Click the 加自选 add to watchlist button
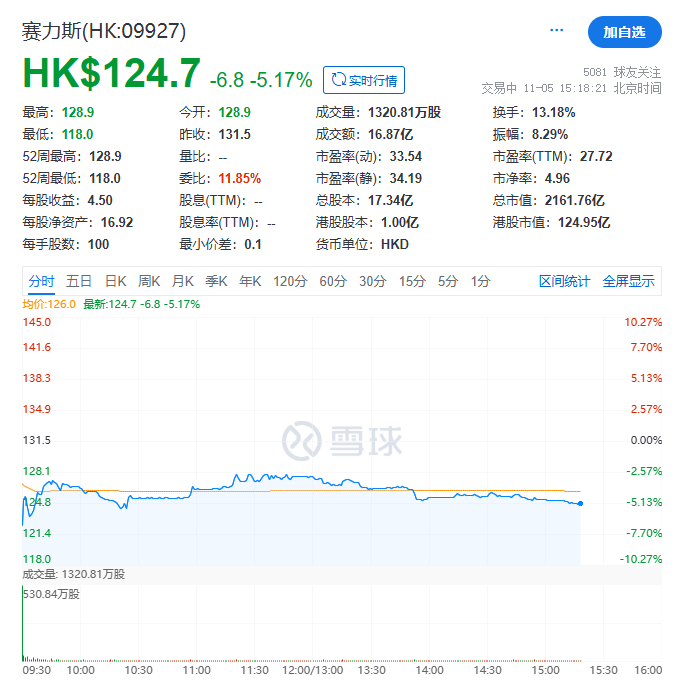Image resolution: width=688 pixels, height=692 pixels. tap(624, 32)
